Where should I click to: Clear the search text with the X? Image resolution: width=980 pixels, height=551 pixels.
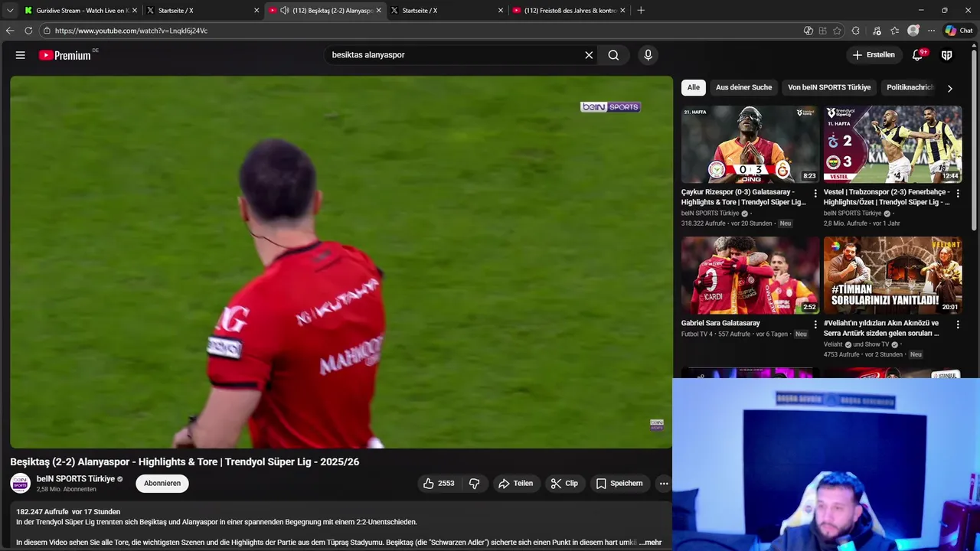click(x=589, y=55)
